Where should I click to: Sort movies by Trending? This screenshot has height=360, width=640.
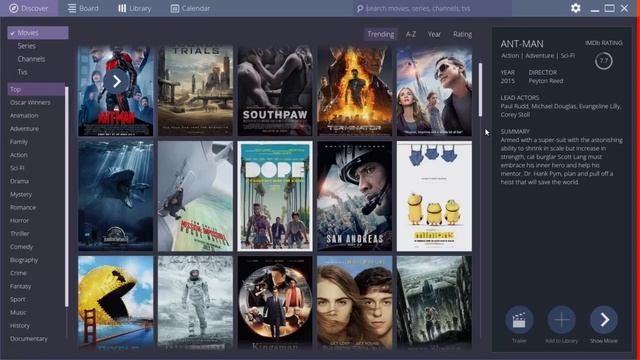pos(380,34)
